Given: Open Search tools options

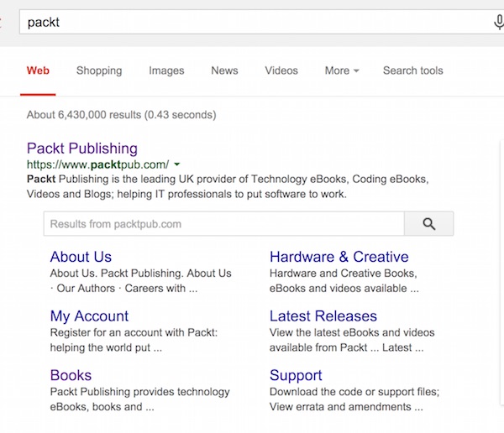Looking at the screenshot, I should click(x=413, y=70).
